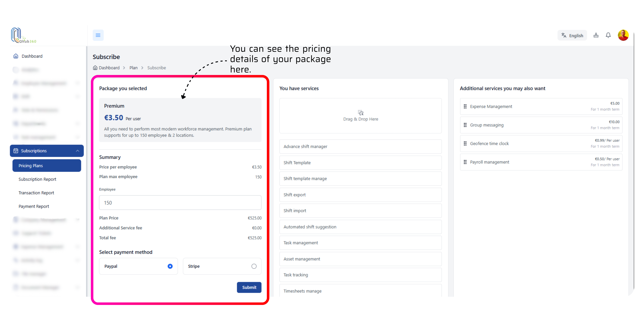Open Pricing Plans submenu item
This screenshot has width=644, height=322.
[x=47, y=166]
